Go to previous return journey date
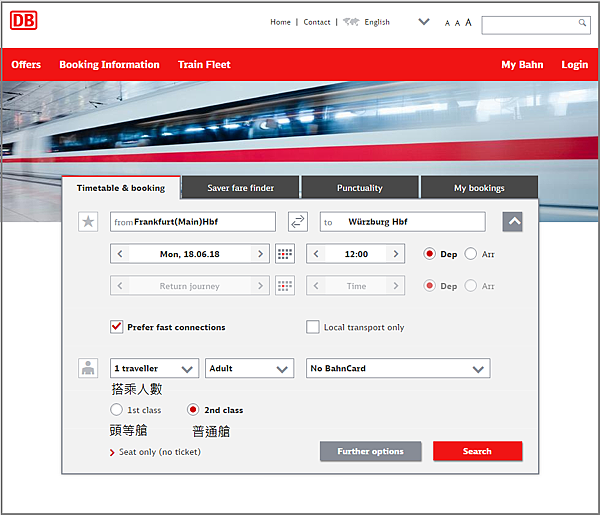 pyautogui.click(x=120, y=286)
